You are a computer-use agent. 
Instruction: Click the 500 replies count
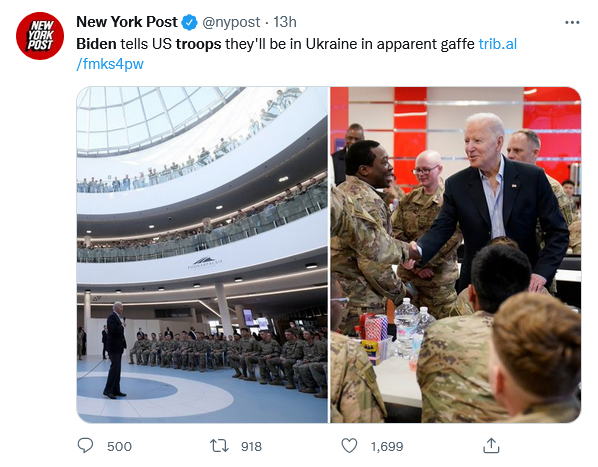coord(119,446)
